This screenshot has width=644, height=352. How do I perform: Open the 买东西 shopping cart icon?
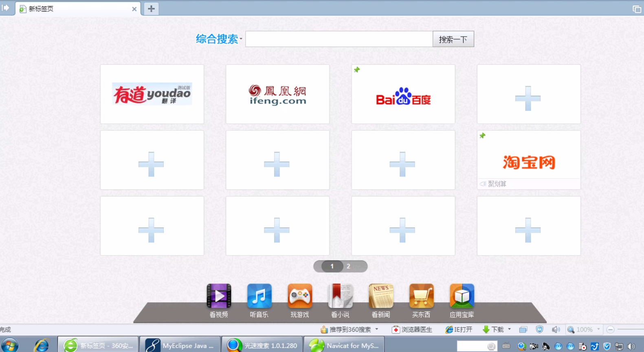[x=421, y=296]
